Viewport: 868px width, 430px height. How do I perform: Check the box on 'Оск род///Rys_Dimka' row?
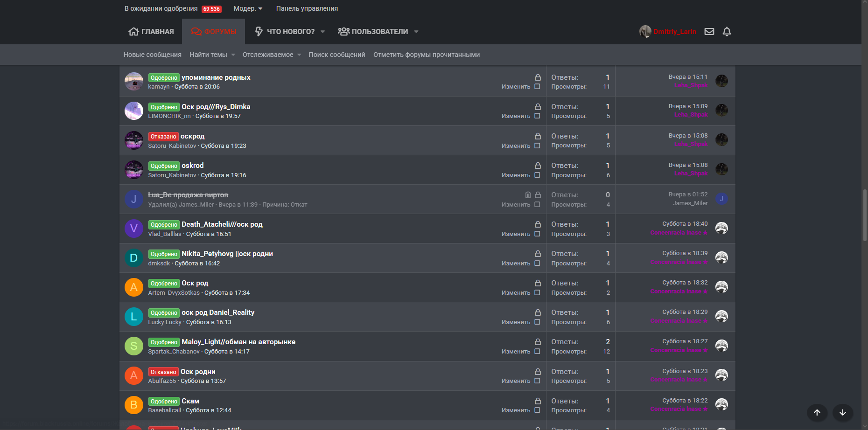tap(537, 116)
